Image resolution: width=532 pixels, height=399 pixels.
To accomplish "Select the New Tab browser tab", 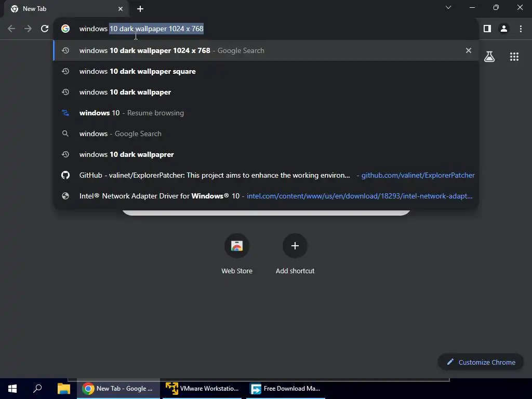I will coord(66,9).
